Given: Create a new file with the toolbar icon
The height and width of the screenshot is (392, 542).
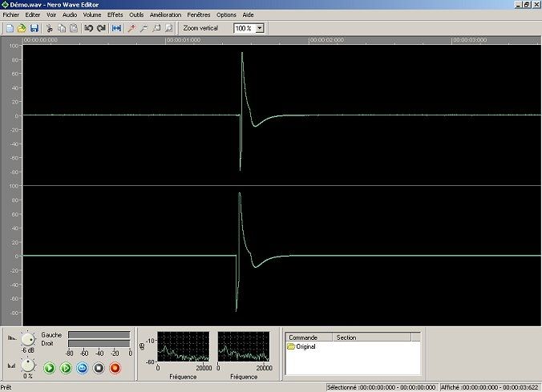Looking at the screenshot, I should (x=10, y=28).
